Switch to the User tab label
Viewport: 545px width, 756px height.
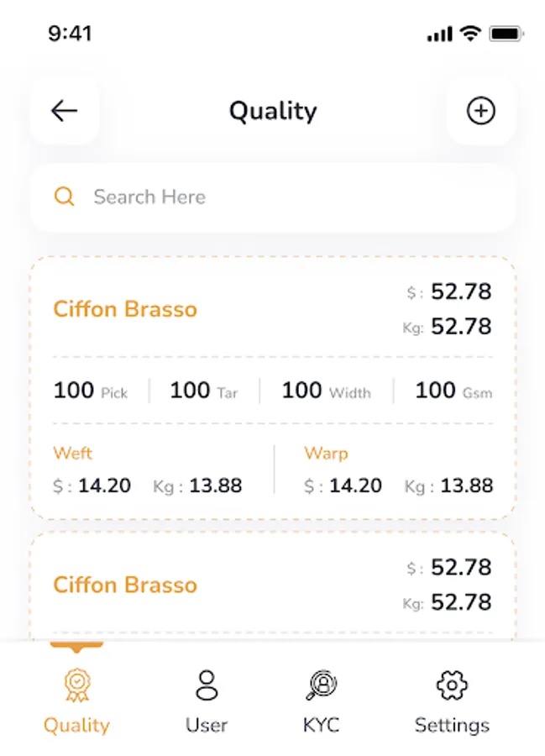[207, 725]
